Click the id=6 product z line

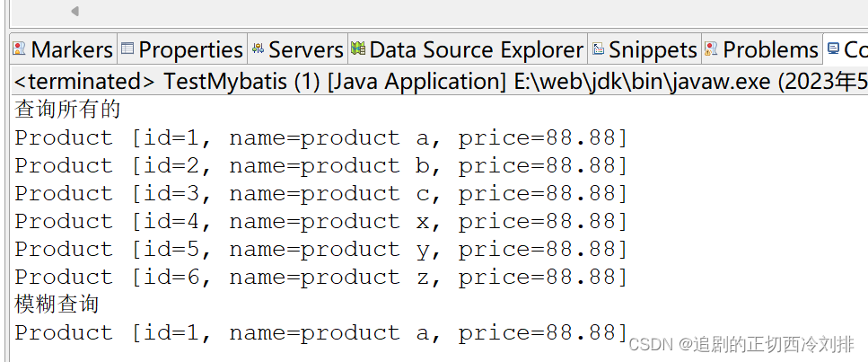click(x=321, y=277)
